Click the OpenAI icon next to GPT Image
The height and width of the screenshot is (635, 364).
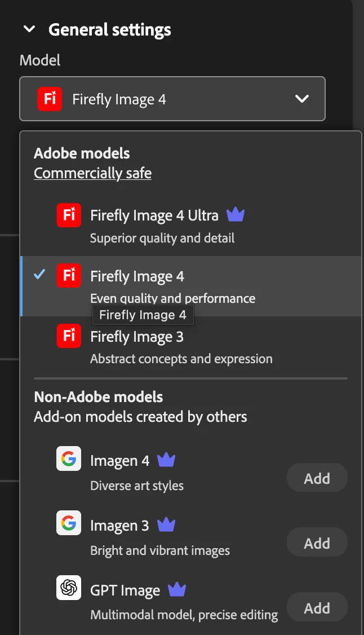pyautogui.click(x=69, y=588)
